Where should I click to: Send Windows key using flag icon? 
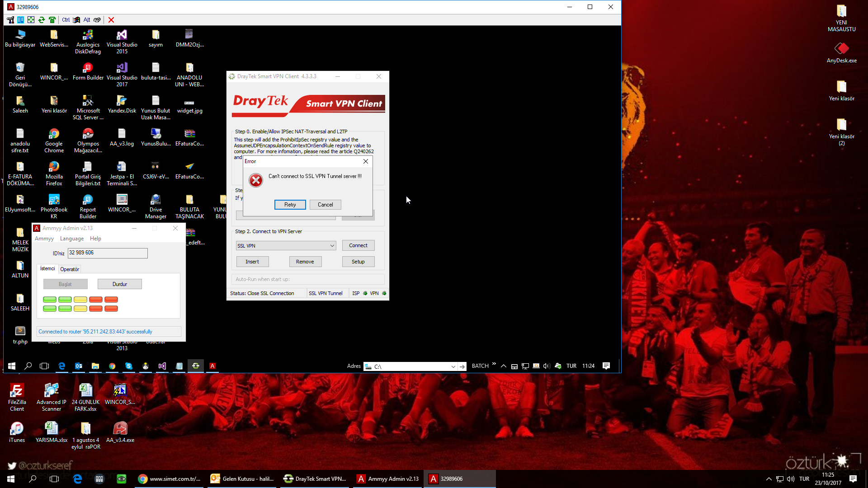pos(76,20)
